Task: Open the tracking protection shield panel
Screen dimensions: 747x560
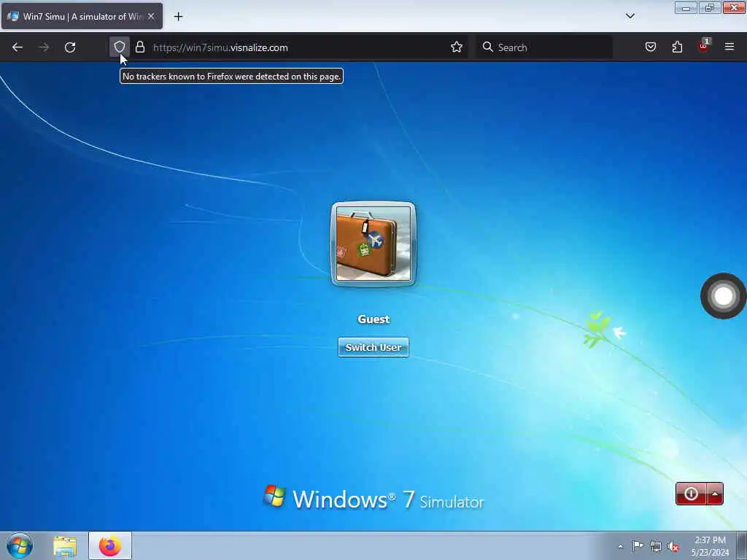Action: (x=119, y=47)
